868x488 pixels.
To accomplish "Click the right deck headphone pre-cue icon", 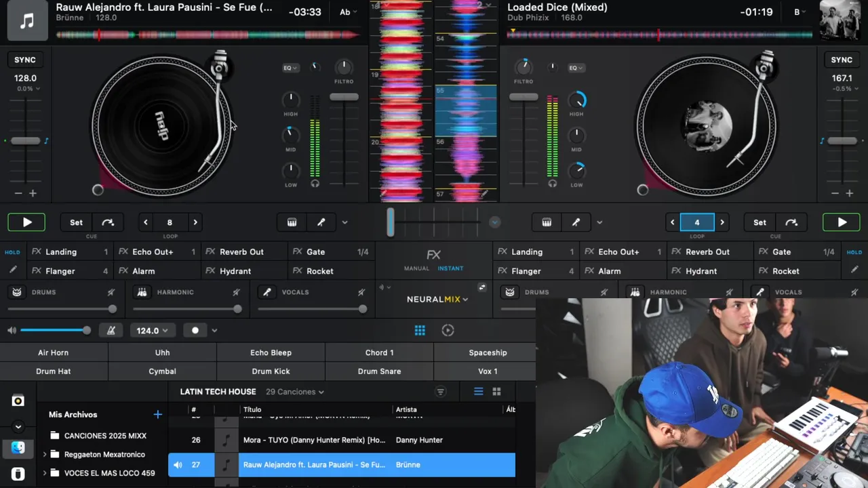I will [553, 184].
